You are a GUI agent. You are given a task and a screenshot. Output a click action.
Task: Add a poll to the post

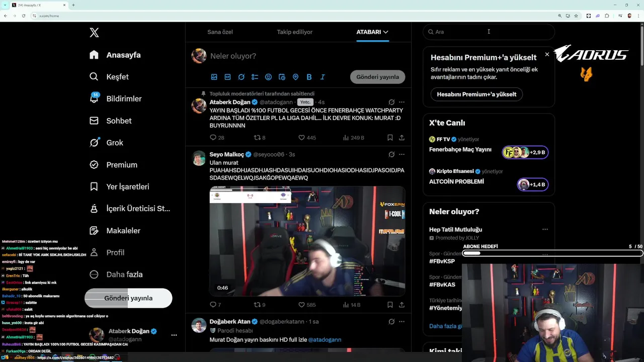pos(255,77)
